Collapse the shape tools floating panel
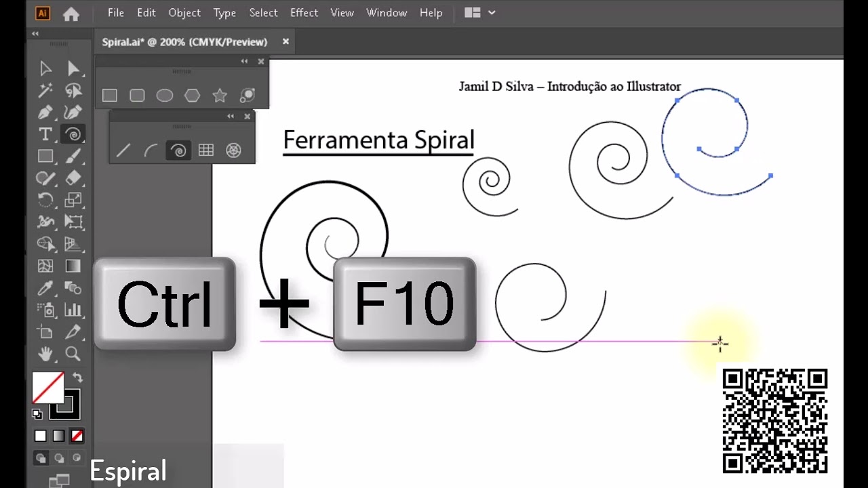Image resolution: width=868 pixels, height=488 pixels. [x=244, y=61]
